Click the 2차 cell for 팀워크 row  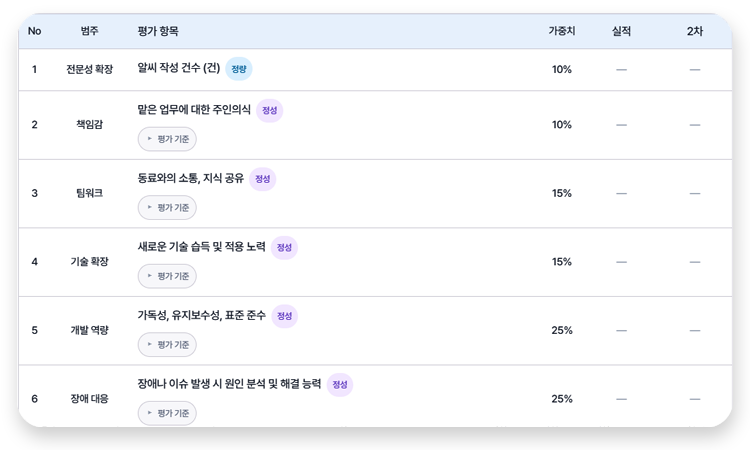point(695,194)
